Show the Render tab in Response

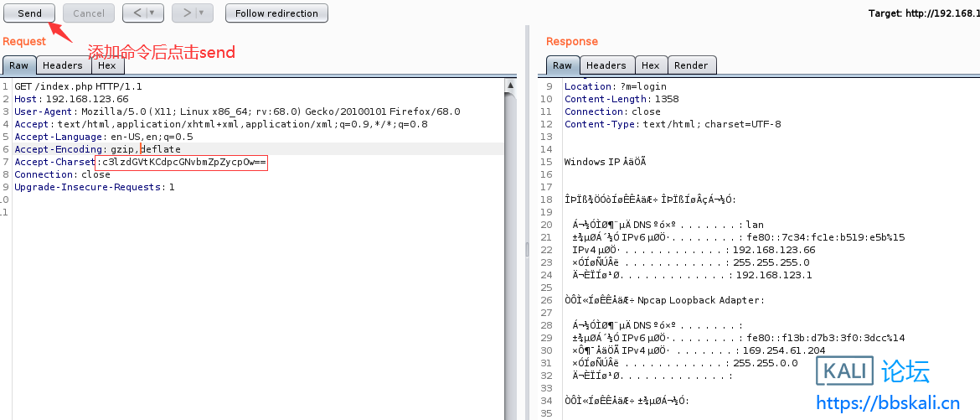[x=691, y=65]
